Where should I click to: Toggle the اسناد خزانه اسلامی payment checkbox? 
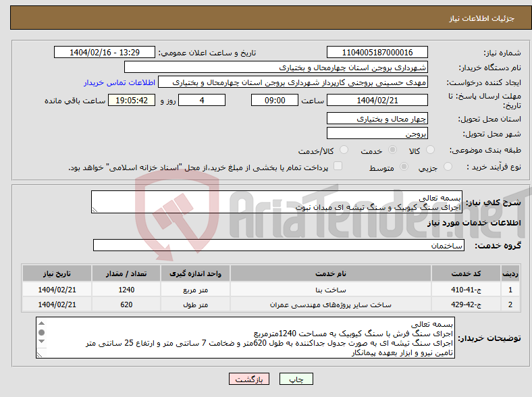point(338,166)
